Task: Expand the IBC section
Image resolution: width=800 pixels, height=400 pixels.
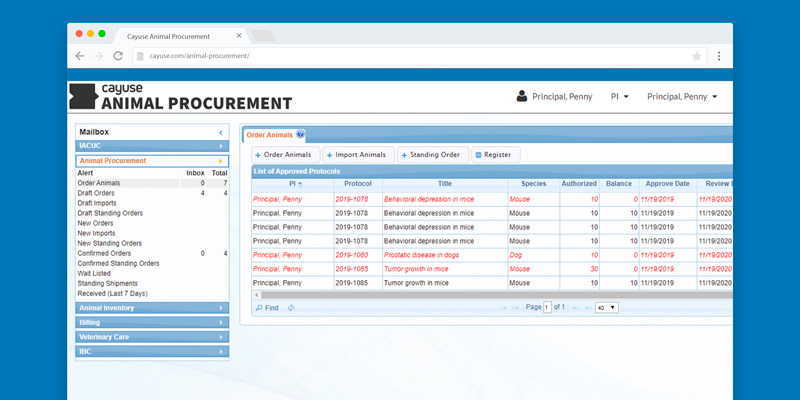Action: (152, 352)
